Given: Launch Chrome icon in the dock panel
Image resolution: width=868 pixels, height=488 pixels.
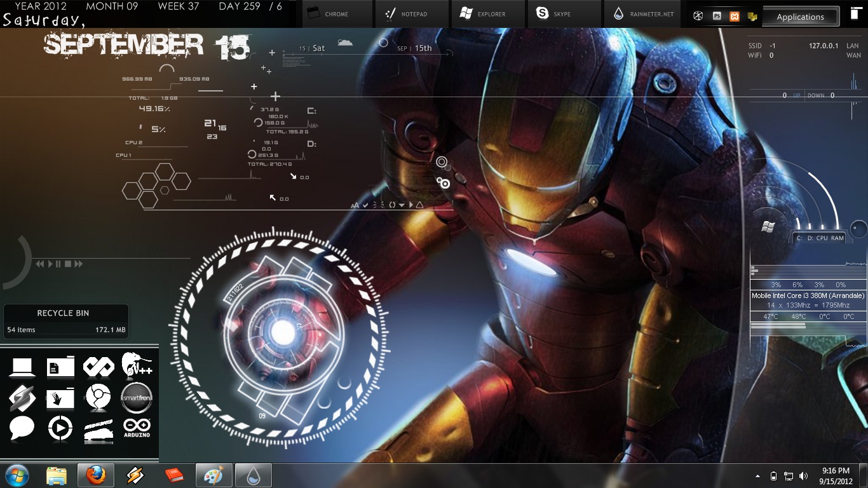Looking at the screenshot, I should [x=98, y=398].
